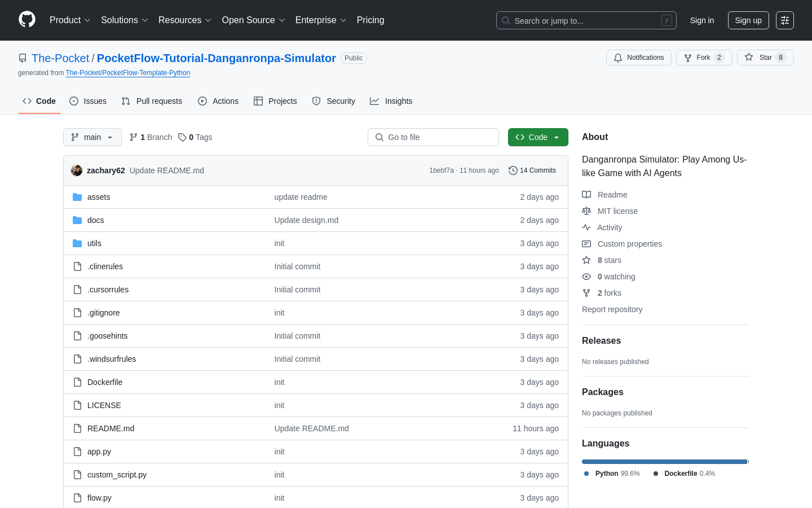Click the eye icon beside 0 watching
The image size is (812, 508).
click(x=586, y=277)
